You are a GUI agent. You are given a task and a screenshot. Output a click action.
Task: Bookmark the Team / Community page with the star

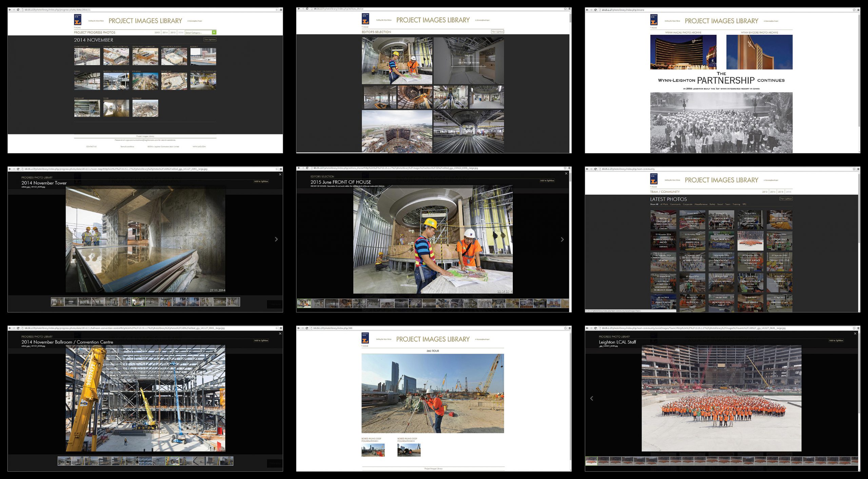(854, 169)
